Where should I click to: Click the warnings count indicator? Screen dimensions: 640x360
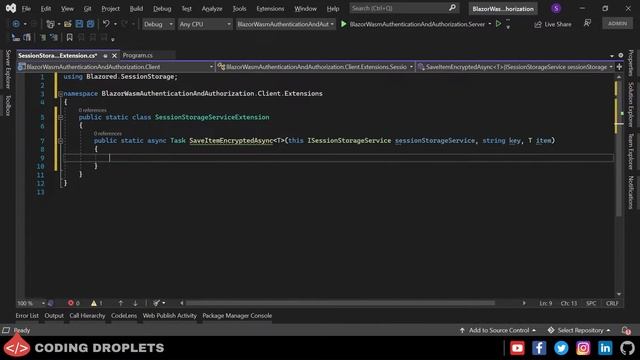97,303
